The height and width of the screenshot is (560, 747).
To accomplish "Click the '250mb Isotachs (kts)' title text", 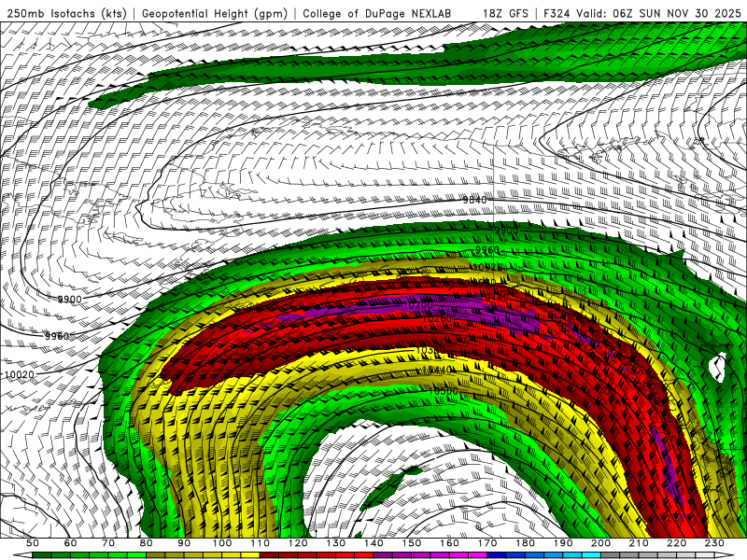I will click(x=66, y=13).
